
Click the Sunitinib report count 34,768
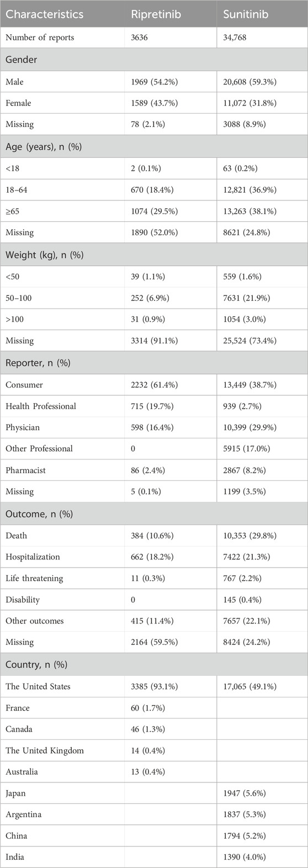(x=236, y=38)
